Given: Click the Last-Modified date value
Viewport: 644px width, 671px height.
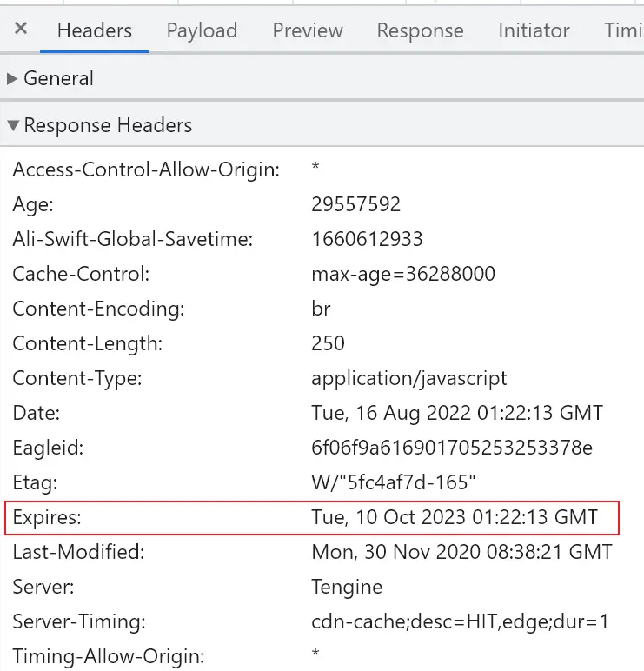Looking at the screenshot, I should [461, 552].
